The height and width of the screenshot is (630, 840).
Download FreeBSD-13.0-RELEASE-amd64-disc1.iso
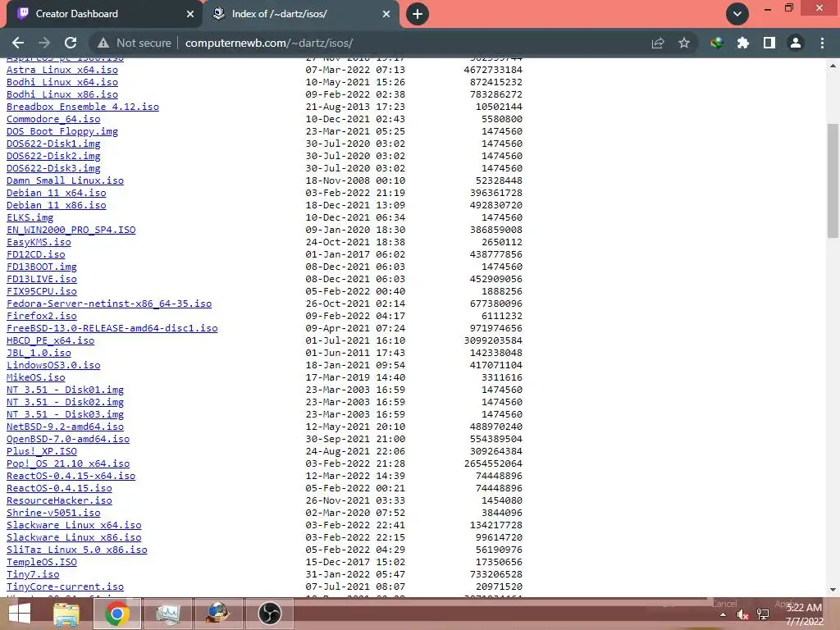[112, 328]
